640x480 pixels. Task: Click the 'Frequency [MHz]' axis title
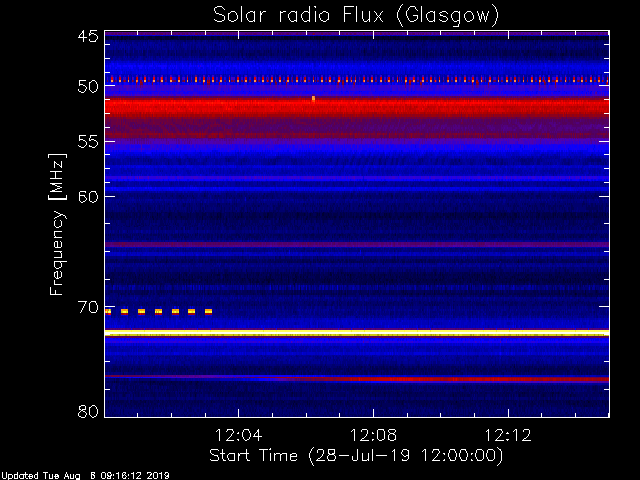[x=57, y=224]
